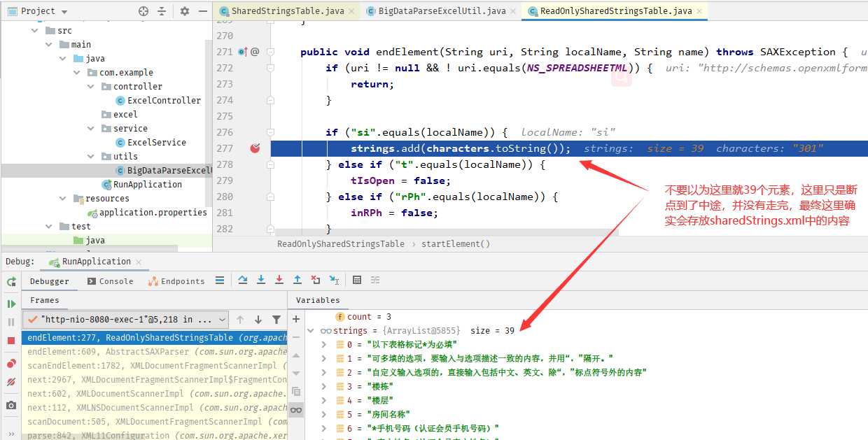Switch to SharedStringsTable.java tab
This screenshot has width=868, height=440.
pyautogui.click(x=287, y=11)
